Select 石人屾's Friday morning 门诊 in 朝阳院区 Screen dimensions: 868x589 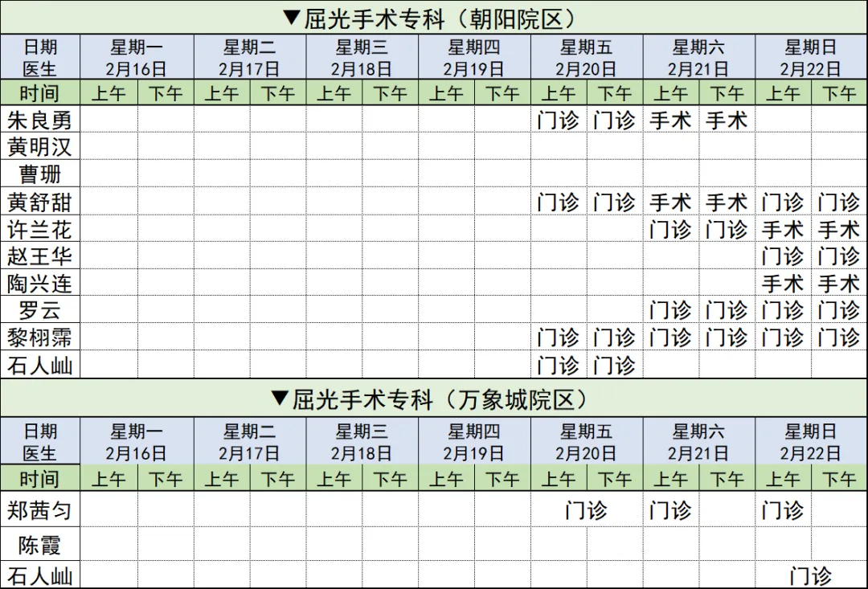coord(558,366)
